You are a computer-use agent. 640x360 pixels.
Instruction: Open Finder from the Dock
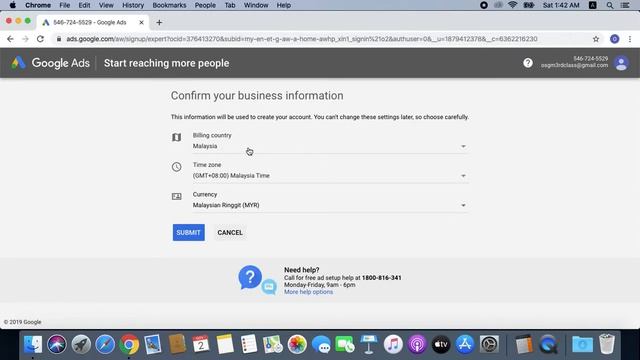[33, 344]
